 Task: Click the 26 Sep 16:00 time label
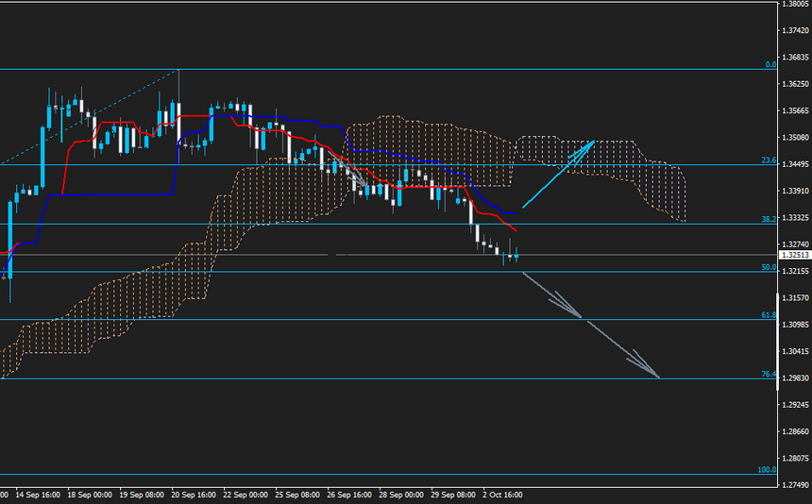[349, 496]
